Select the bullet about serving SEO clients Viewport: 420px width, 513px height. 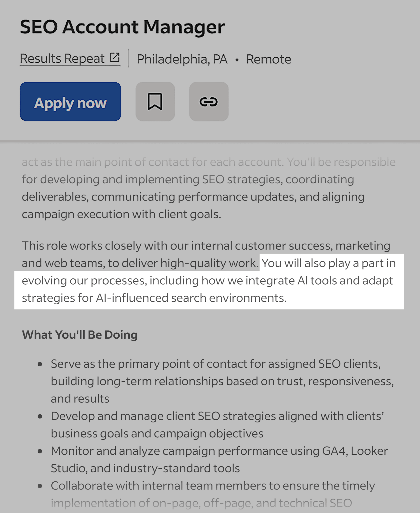(x=215, y=381)
